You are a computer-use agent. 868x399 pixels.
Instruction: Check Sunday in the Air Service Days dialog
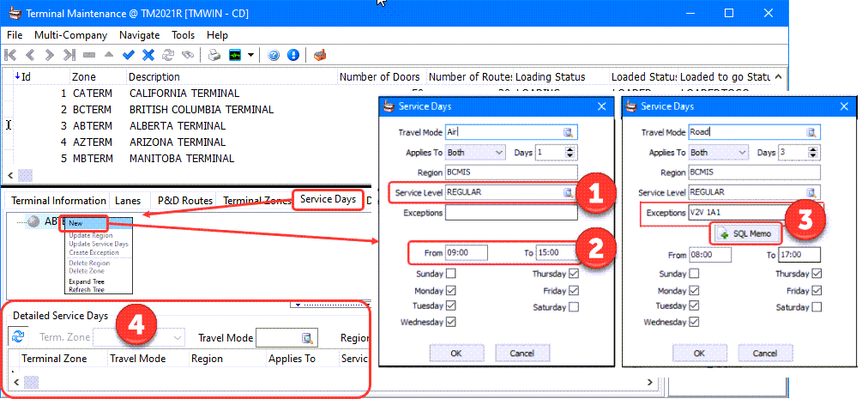(x=451, y=274)
